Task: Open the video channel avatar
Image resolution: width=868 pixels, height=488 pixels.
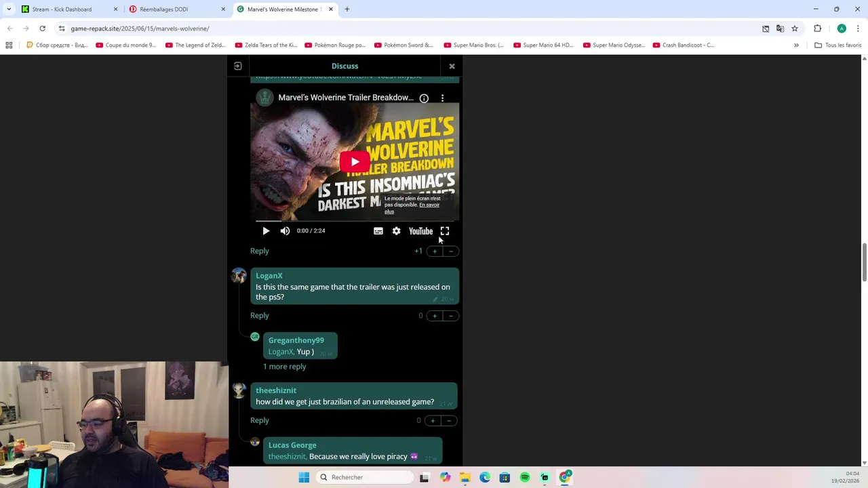Action: 264,98
